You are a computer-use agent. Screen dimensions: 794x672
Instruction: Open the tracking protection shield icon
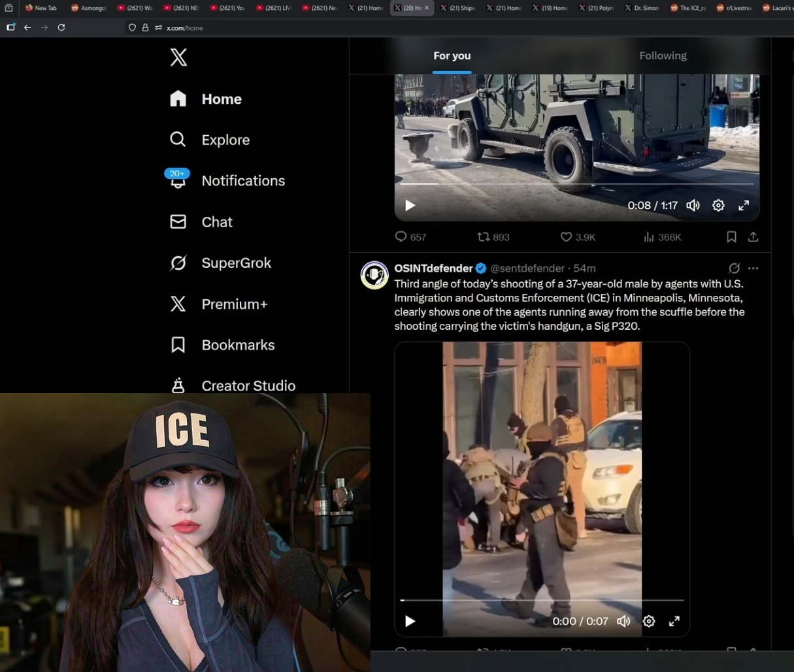pyautogui.click(x=132, y=28)
